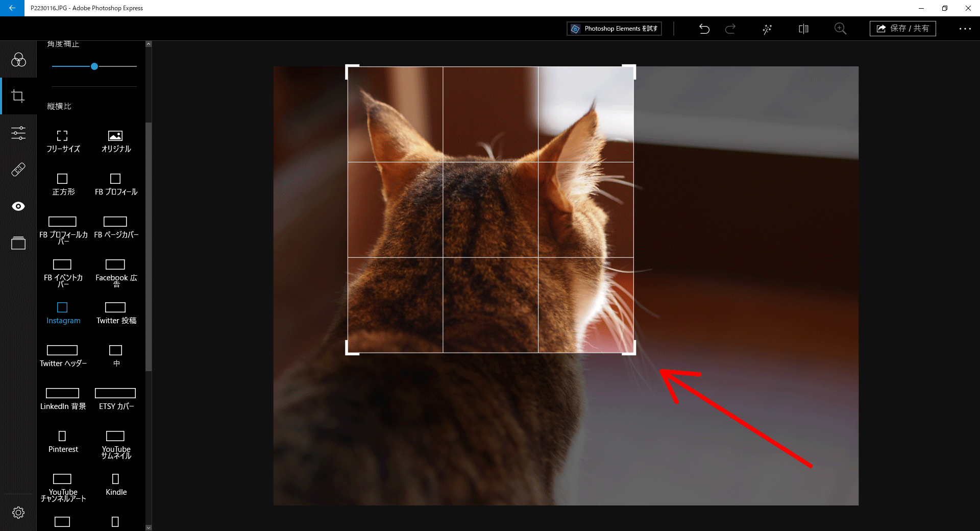This screenshot has width=980, height=531.
Task: Click the angle correction slider handle
Action: click(x=94, y=66)
